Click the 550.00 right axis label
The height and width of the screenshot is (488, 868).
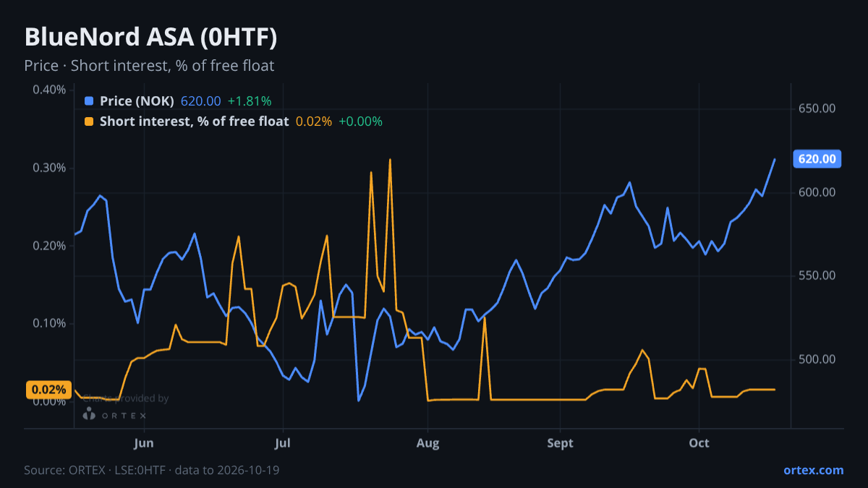tap(817, 276)
